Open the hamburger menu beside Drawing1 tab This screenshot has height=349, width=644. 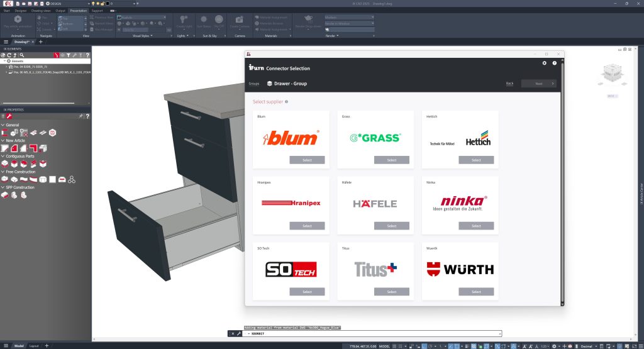coord(6,42)
